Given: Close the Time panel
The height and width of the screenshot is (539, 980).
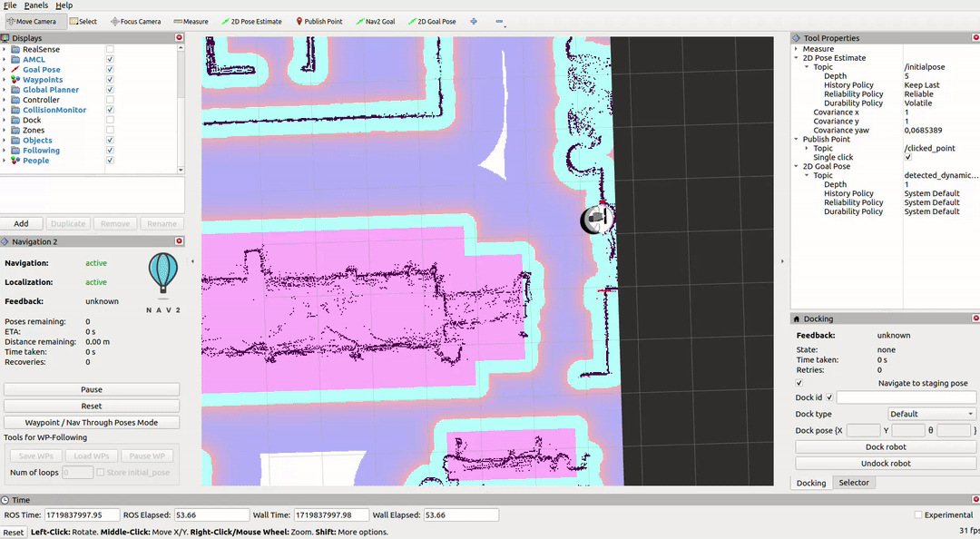Looking at the screenshot, I should (x=975, y=500).
